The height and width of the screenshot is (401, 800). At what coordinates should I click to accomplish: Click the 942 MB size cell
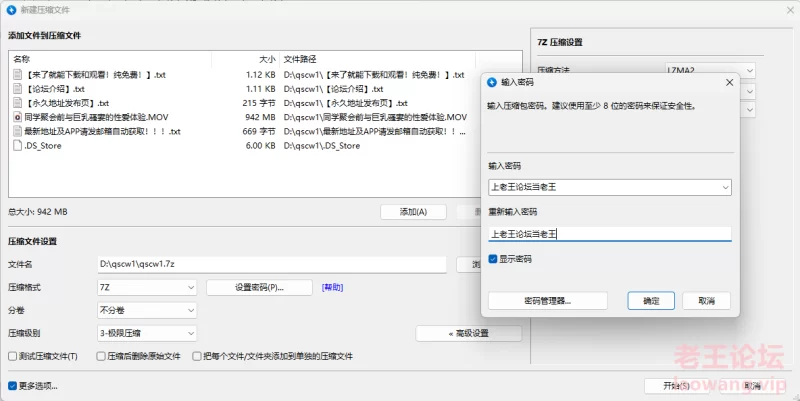260,117
